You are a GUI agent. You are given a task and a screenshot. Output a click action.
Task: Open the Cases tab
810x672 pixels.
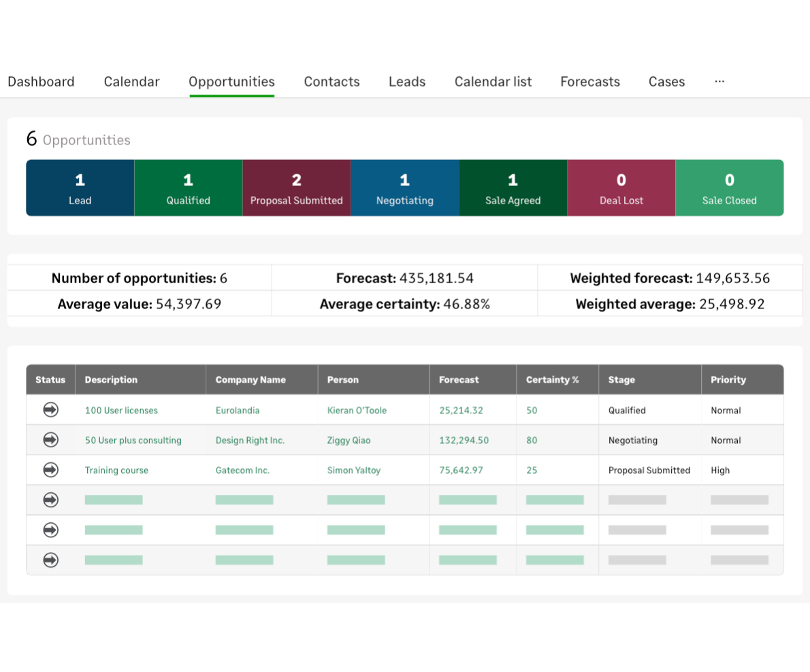[666, 82]
